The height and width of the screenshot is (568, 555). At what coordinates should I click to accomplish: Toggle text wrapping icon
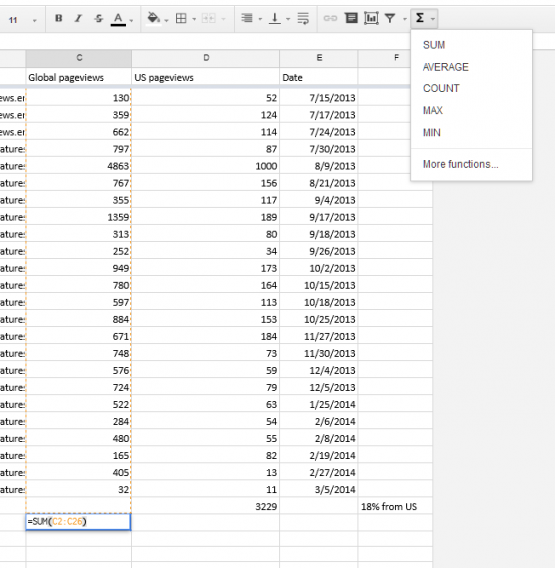pyautogui.click(x=303, y=18)
